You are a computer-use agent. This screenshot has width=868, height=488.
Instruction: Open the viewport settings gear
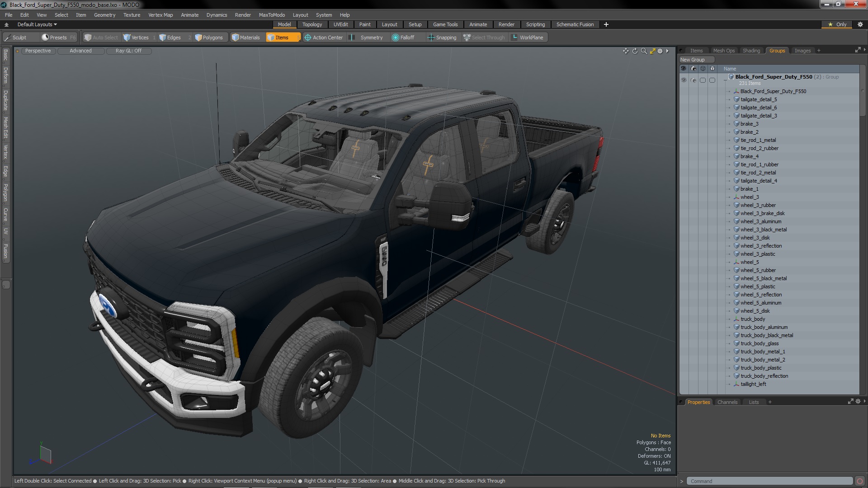[660, 51]
